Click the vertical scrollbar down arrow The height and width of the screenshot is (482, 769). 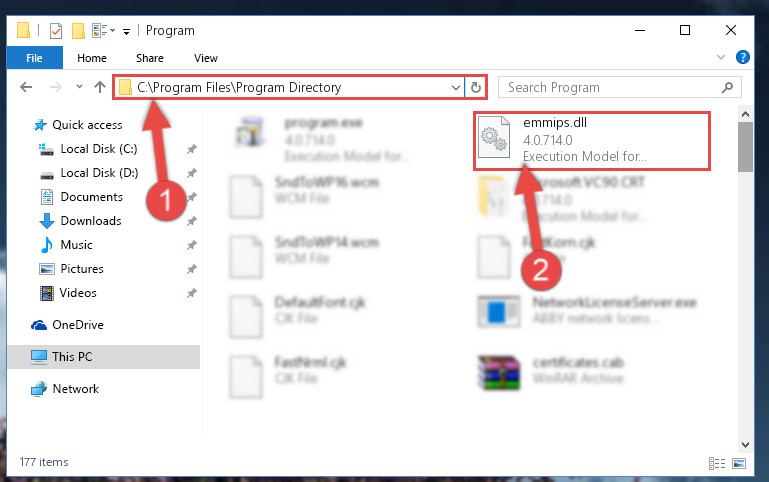click(x=745, y=445)
